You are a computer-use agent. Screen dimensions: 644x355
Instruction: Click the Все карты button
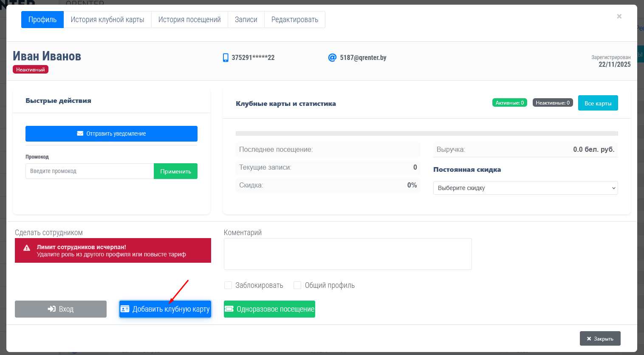pos(598,103)
